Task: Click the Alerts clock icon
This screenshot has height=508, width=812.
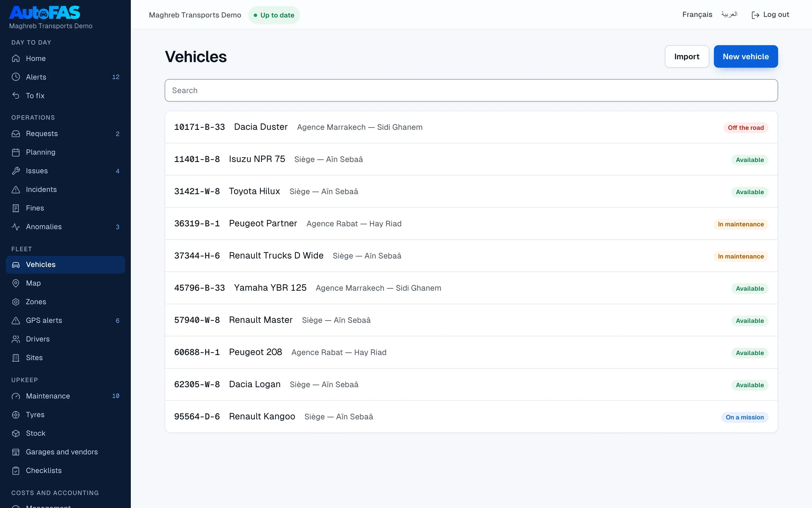Action: 16,77
